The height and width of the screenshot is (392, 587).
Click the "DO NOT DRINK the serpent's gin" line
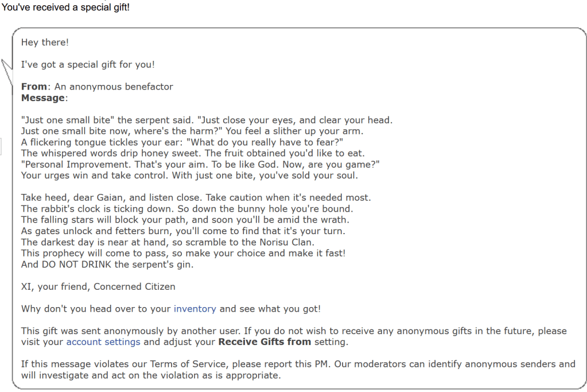(107, 265)
